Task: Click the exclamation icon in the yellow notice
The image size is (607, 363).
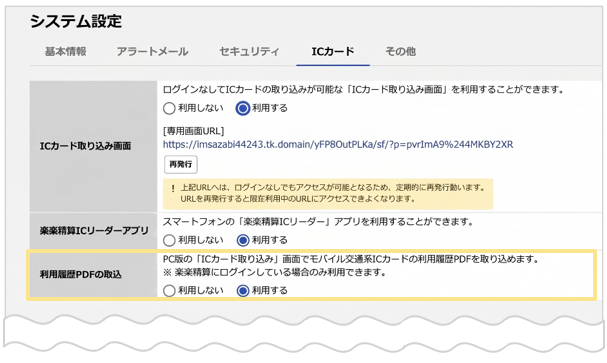Action: tap(173, 188)
